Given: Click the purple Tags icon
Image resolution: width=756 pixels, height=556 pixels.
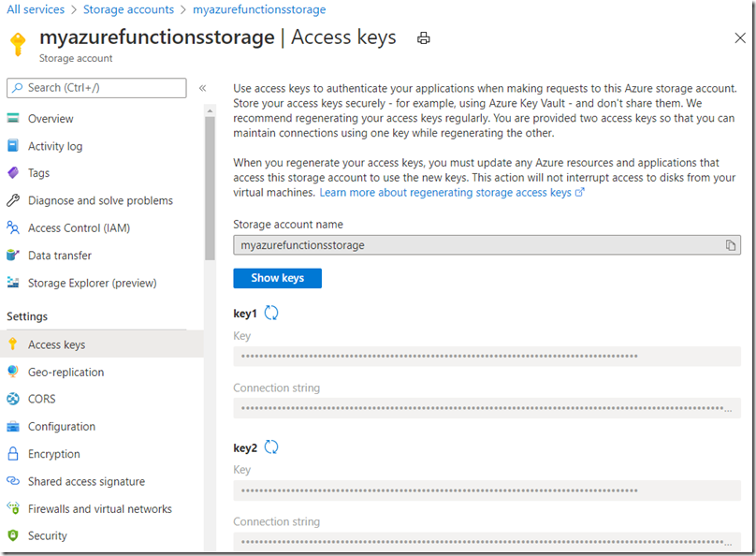Looking at the screenshot, I should (x=13, y=172).
